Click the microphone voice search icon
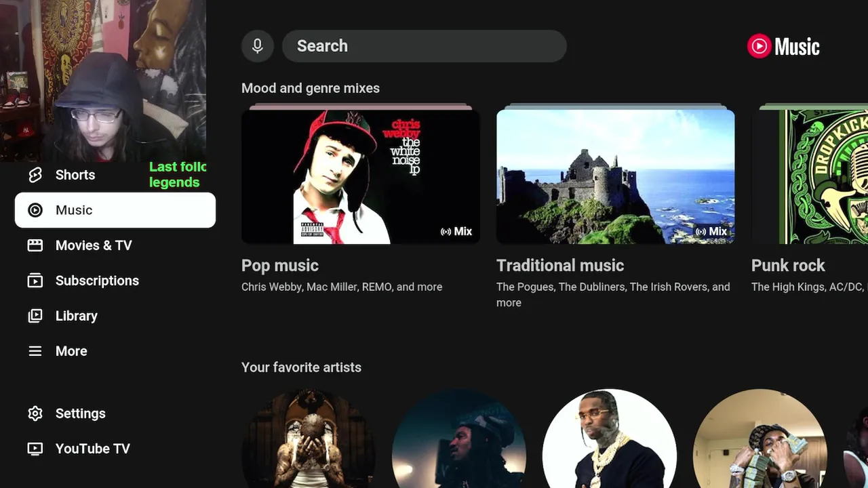The image size is (868, 488). [x=258, y=46]
